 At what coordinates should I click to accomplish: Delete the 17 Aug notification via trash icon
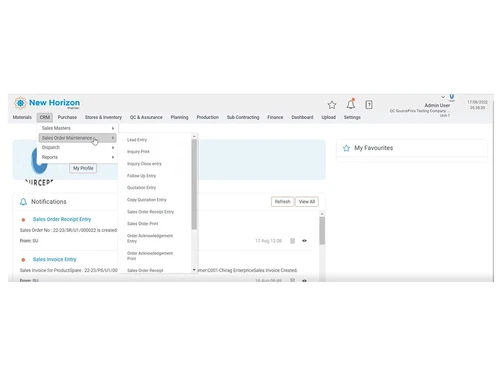pyautogui.click(x=292, y=241)
